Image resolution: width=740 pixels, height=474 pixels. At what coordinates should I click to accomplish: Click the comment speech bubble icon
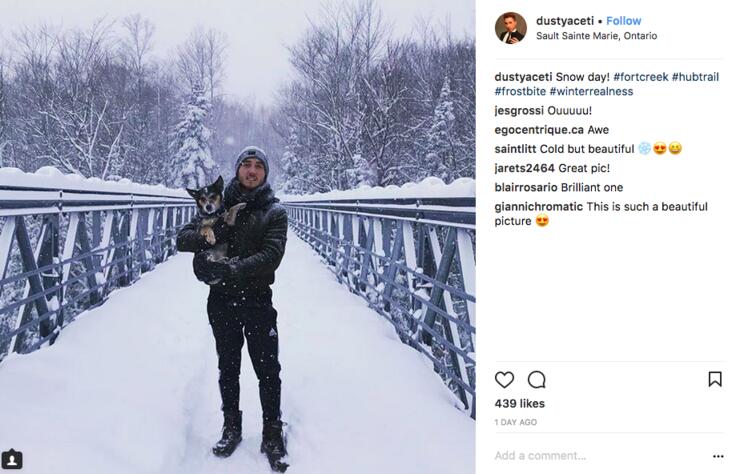coord(537,379)
